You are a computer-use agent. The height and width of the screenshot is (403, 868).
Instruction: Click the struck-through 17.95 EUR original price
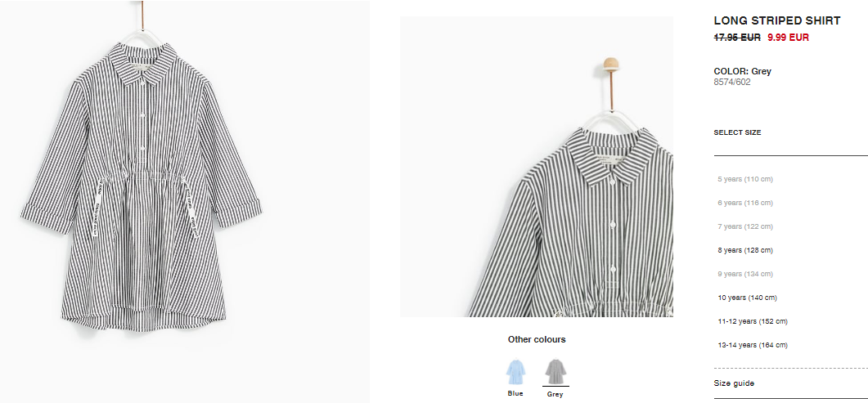click(737, 38)
